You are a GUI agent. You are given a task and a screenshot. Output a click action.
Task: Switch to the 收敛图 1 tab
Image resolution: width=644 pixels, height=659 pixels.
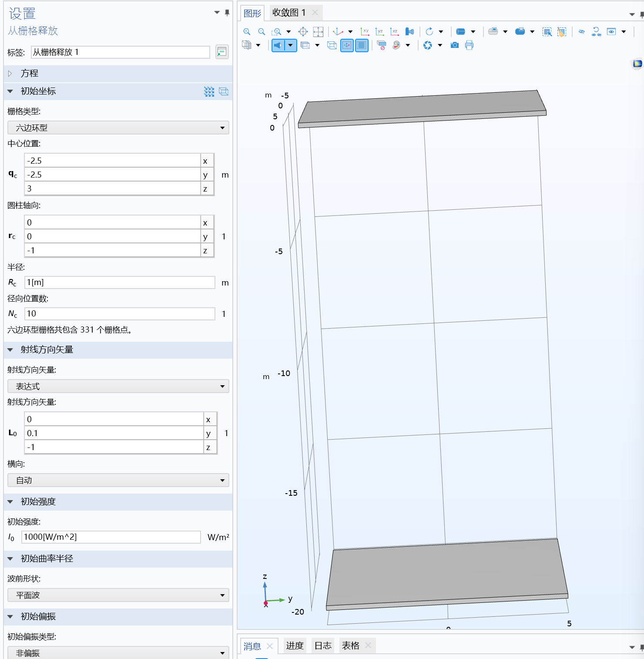289,13
